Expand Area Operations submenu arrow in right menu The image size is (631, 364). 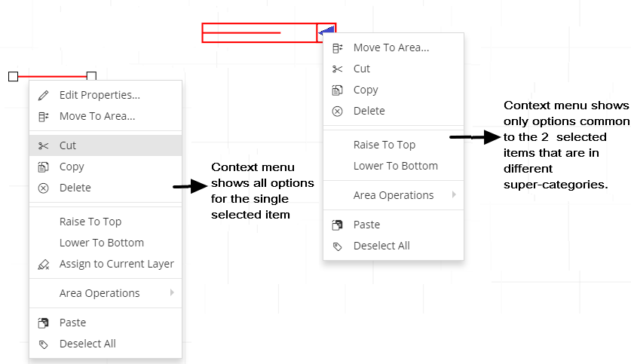coord(454,194)
